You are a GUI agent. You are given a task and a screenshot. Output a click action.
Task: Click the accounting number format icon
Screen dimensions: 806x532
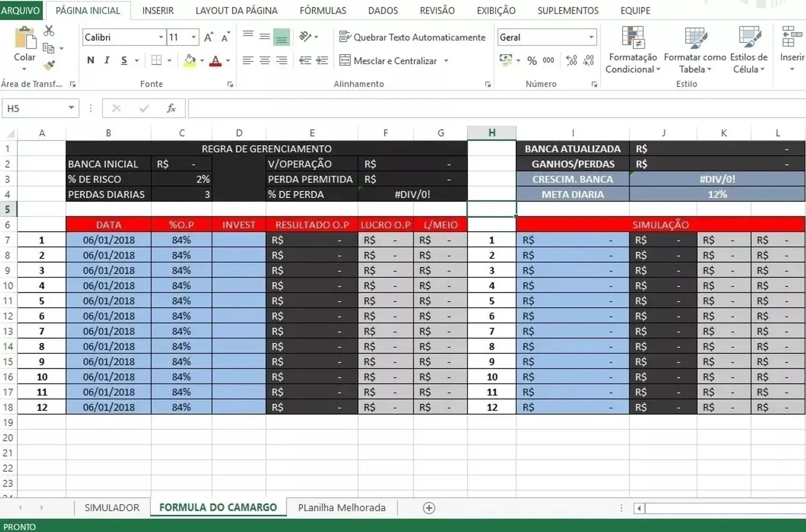click(506, 60)
